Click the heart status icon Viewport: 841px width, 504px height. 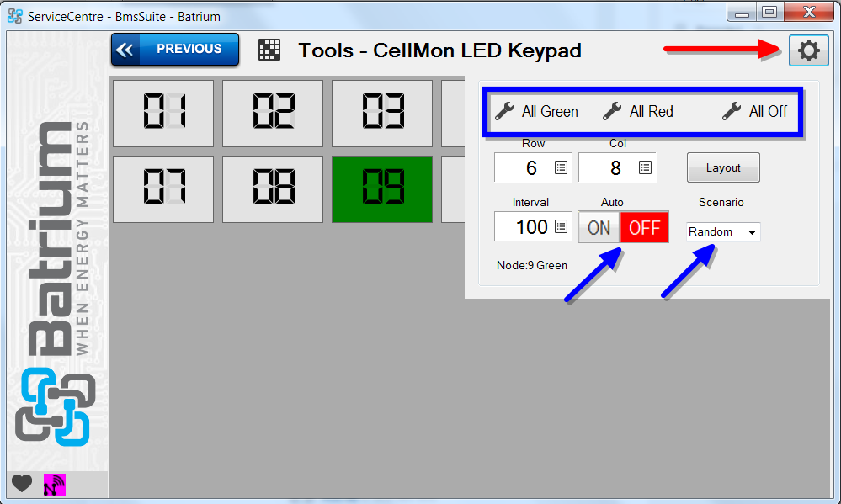pos(22,484)
